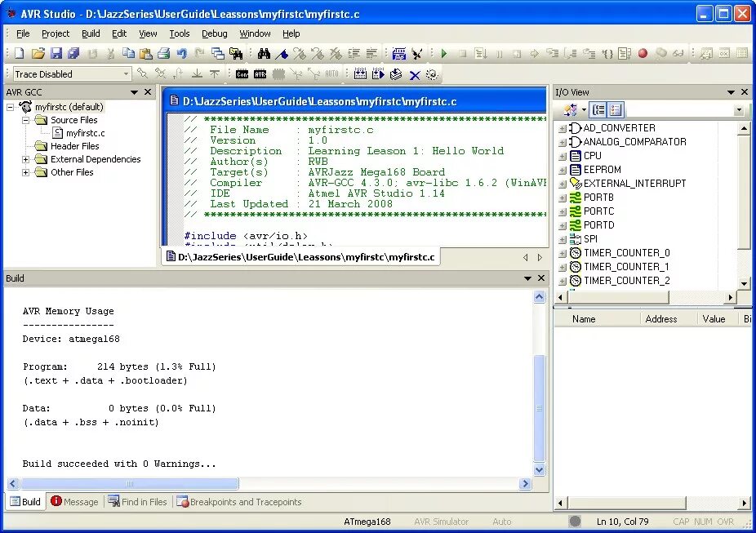Start debugging with the green play icon
The image size is (756, 533).
tap(444, 54)
